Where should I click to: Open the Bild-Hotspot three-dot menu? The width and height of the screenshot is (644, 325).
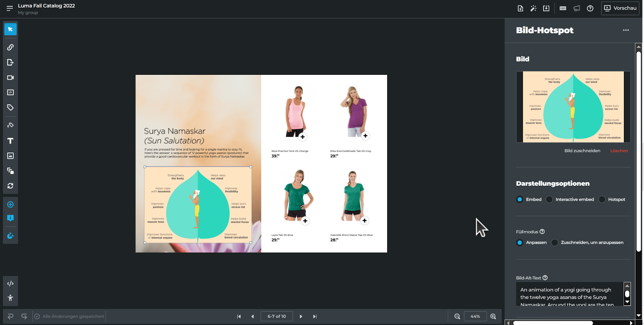625,30
